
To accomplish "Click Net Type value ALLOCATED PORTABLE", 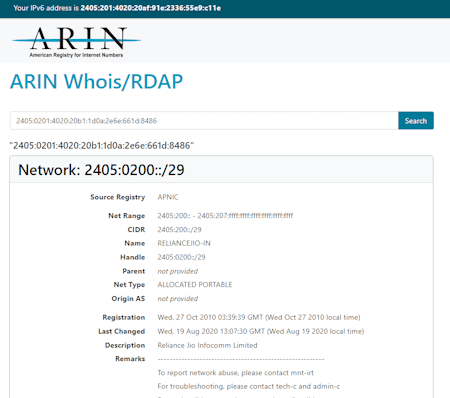I will 195,285.
